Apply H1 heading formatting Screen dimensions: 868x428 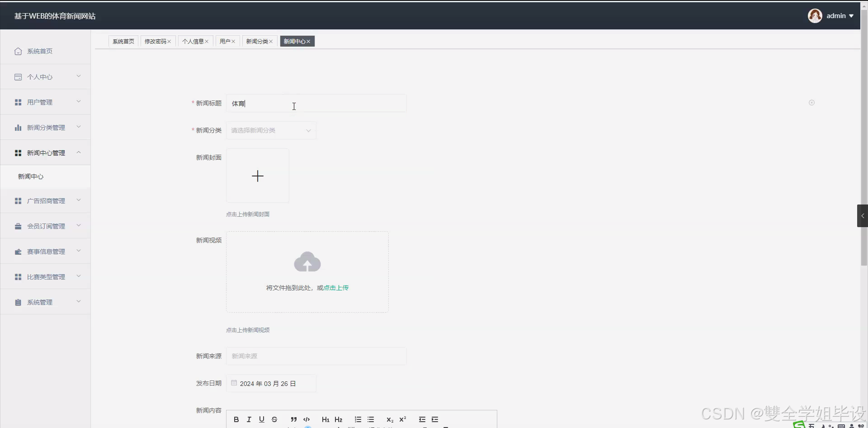tap(325, 419)
